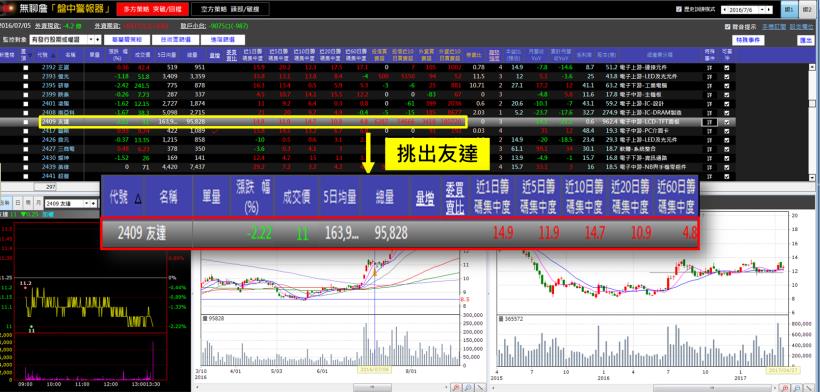The height and width of the screenshot is (392, 820).
Task: Sort by the 代號 column header
Action: tap(42, 55)
